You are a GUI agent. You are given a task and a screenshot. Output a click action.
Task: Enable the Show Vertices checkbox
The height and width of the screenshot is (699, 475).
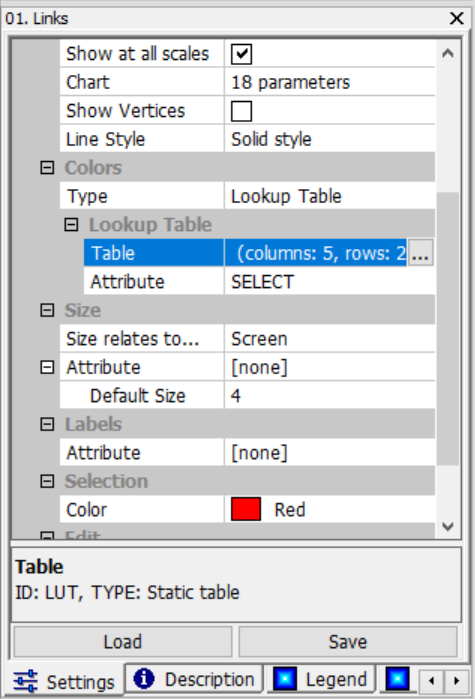[x=241, y=111]
